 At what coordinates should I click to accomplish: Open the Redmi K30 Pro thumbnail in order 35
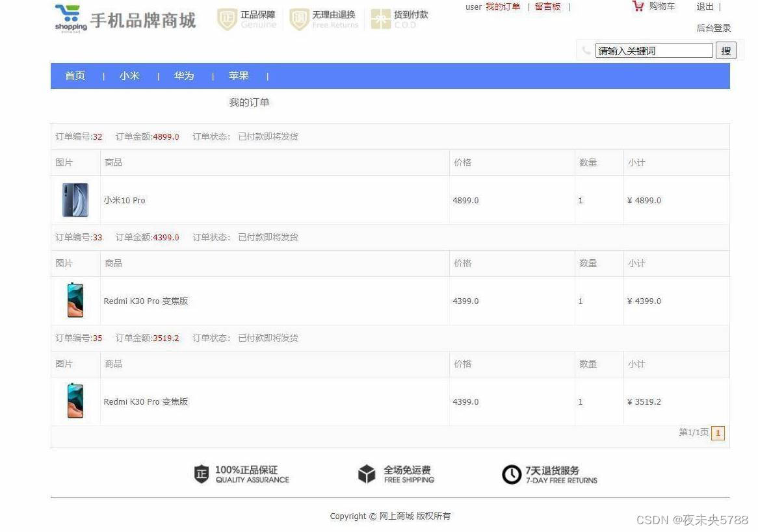[x=75, y=401]
